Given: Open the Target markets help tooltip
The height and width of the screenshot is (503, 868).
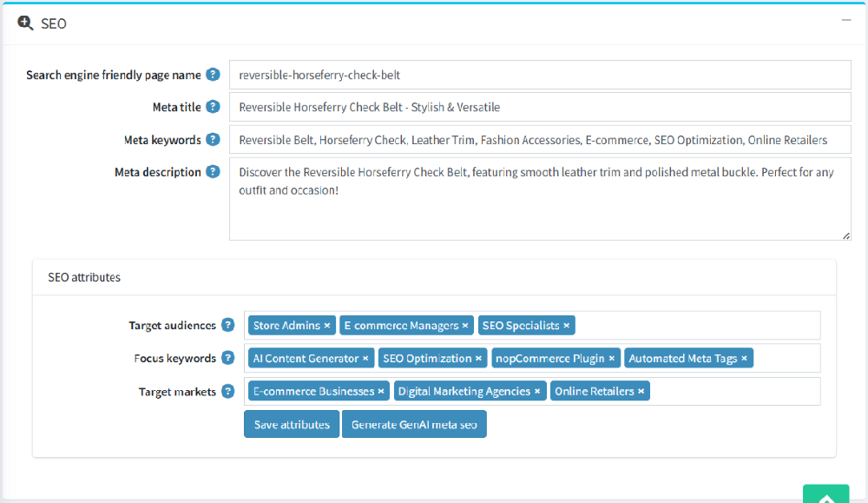Looking at the screenshot, I should click(227, 391).
